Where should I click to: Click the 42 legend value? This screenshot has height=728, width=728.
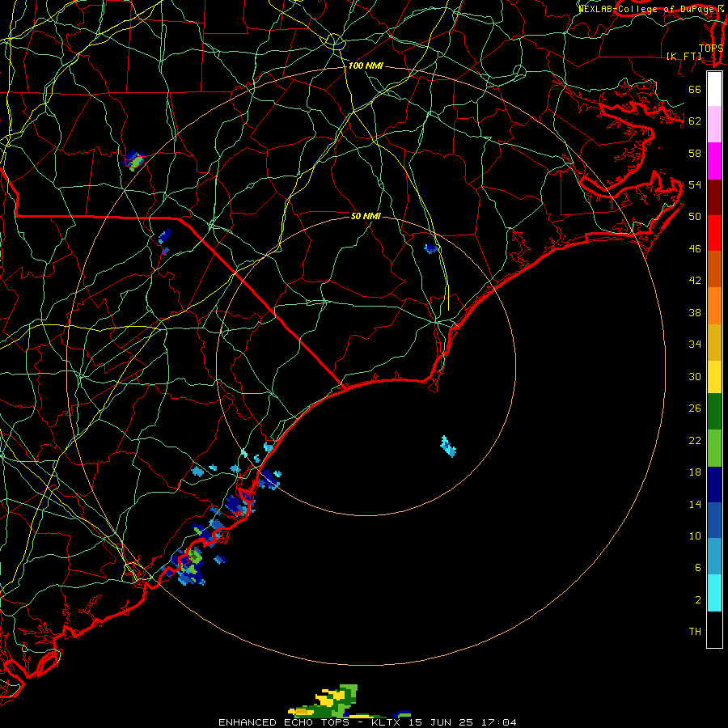695,281
